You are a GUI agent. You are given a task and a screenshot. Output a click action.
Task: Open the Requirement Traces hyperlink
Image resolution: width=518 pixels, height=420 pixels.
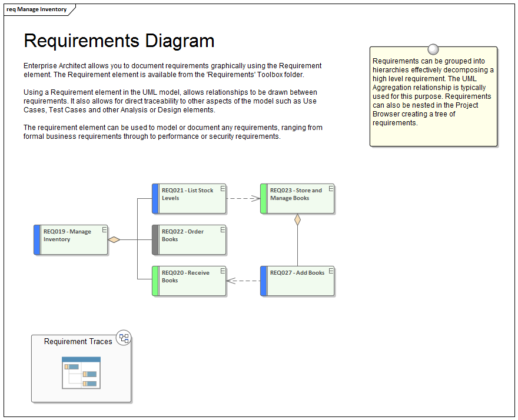coord(77,341)
